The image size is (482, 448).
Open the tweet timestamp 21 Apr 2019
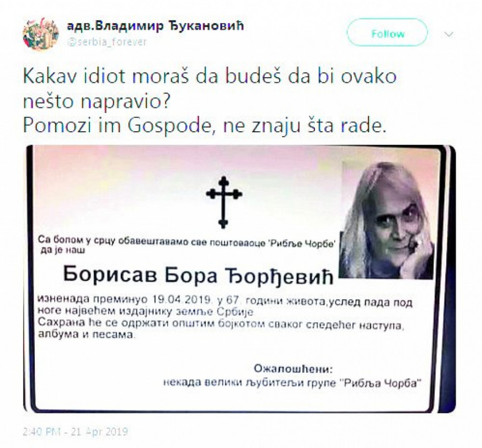[x=76, y=432]
